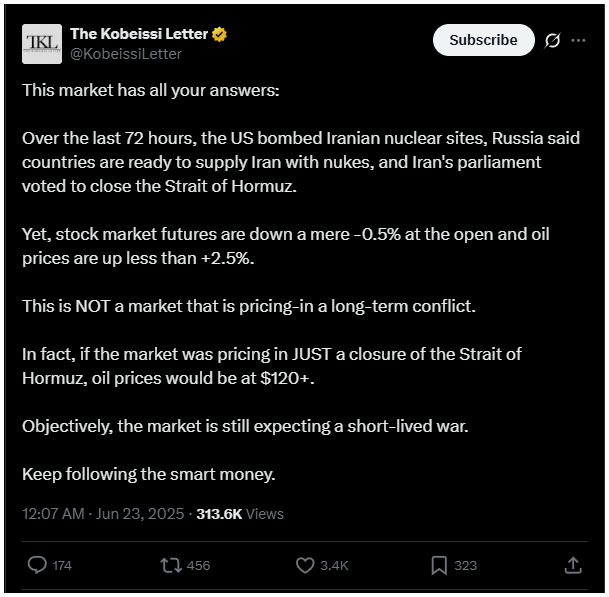609x597 pixels.
Task: Subscribe to The Kobeissi Letter
Action: (484, 40)
